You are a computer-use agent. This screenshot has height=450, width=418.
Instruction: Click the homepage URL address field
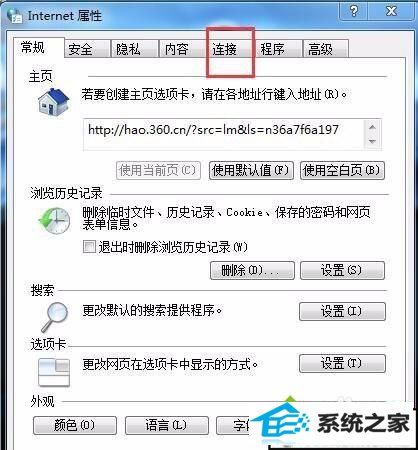click(223, 134)
